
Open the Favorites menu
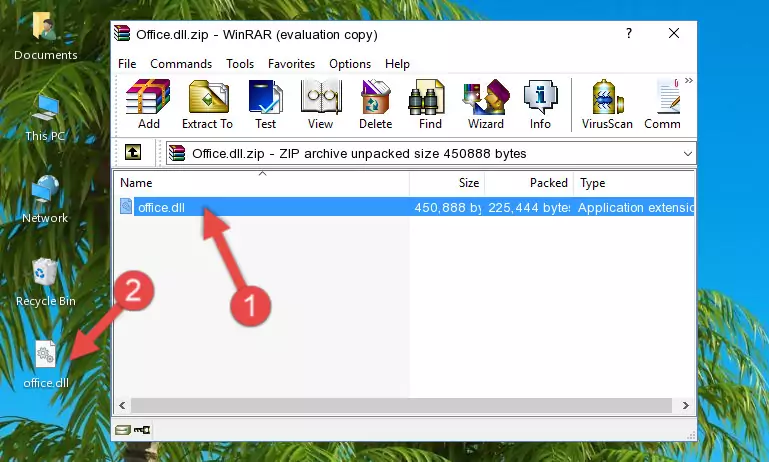[x=291, y=64]
